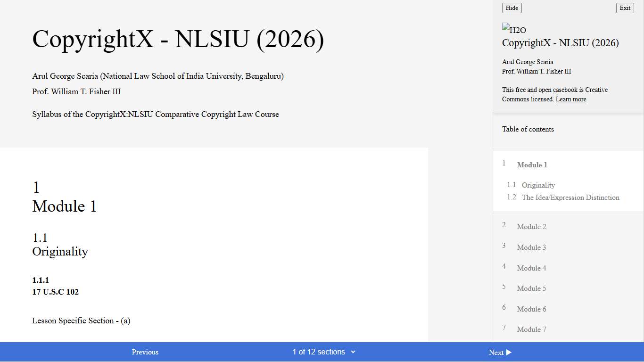The image size is (644, 362).
Task: Select Module 1 in table of contents
Action: pos(532,165)
